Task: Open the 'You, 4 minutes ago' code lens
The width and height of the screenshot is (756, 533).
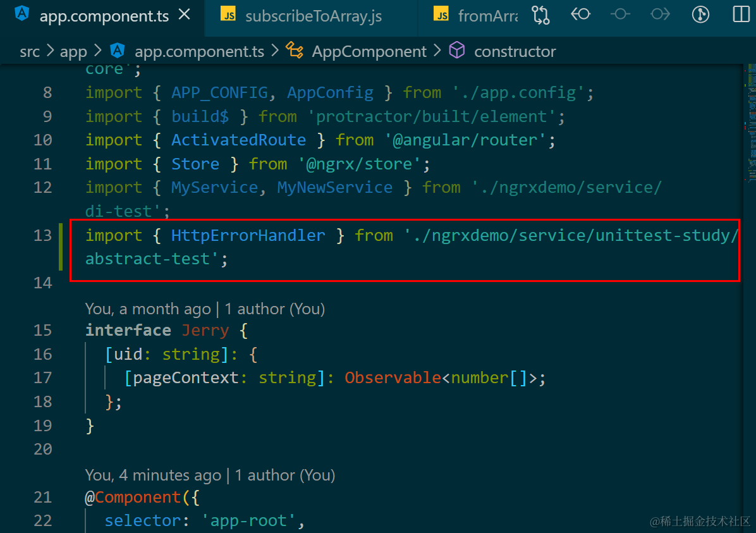Action: 210,475
